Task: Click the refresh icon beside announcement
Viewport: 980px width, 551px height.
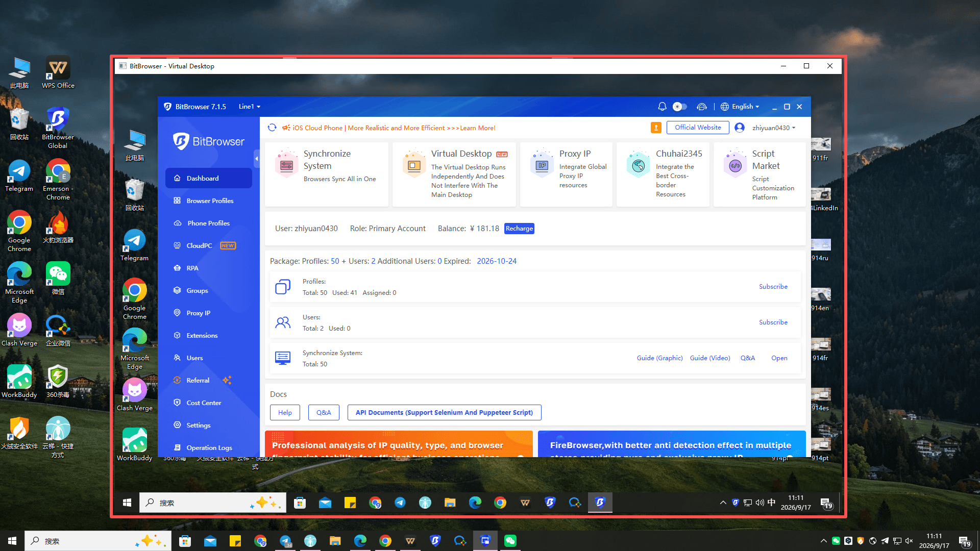Action: click(x=272, y=128)
